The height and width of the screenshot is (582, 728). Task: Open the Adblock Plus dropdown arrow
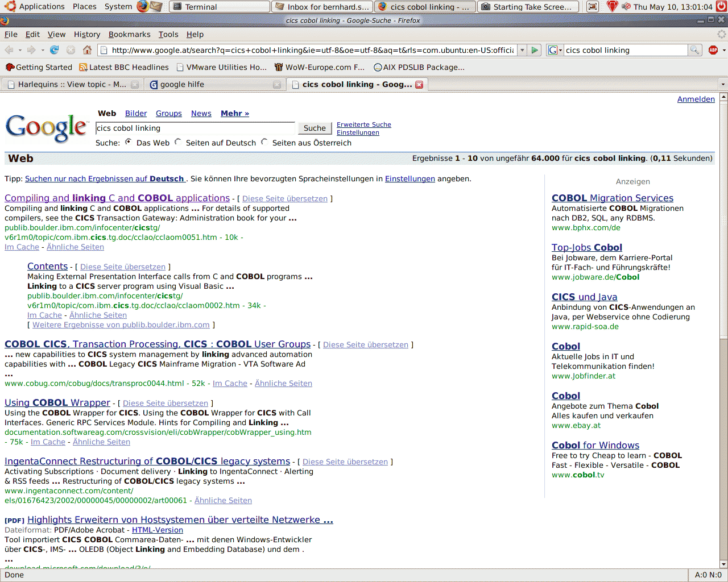(723, 50)
